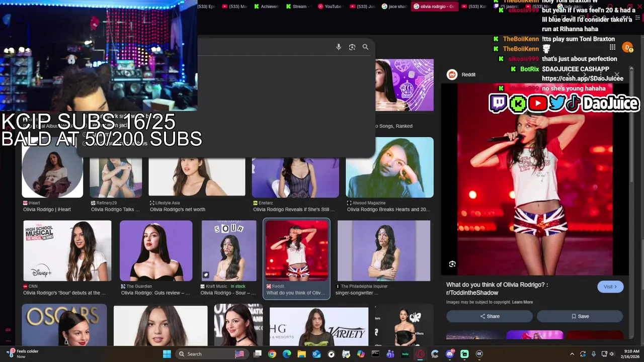
Task: Launch Google Chrome from the taskbar
Action: (272, 354)
